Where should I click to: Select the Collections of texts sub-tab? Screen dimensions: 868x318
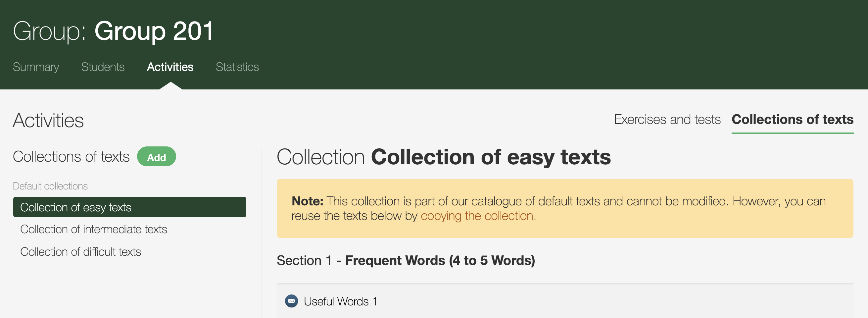(792, 119)
